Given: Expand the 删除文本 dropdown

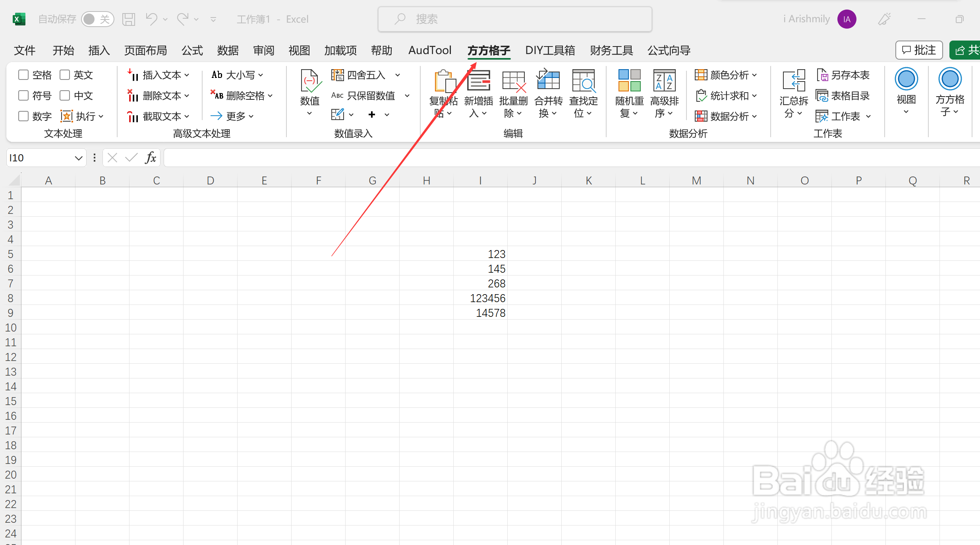Looking at the screenshot, I should pos(187,95).
